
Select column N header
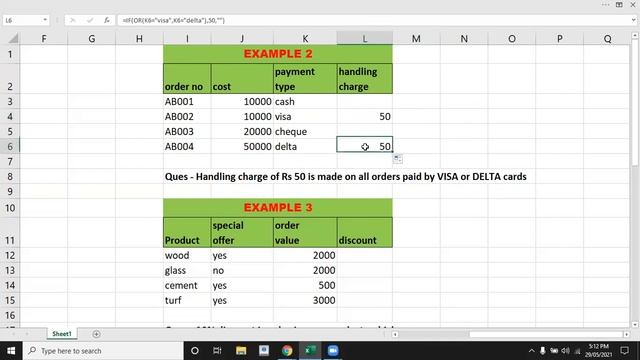tap(464, 39)
